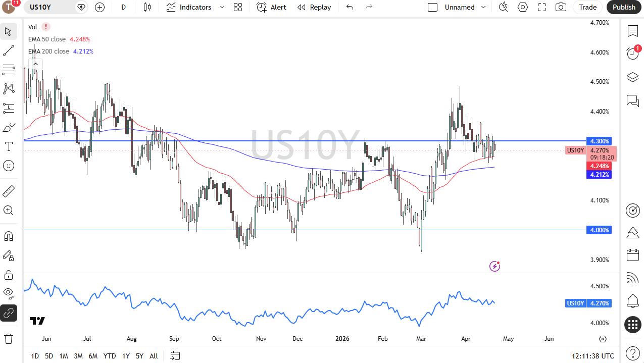Open the D timeframe interval selector
644x363 pixels.
(x=124, y=7)
